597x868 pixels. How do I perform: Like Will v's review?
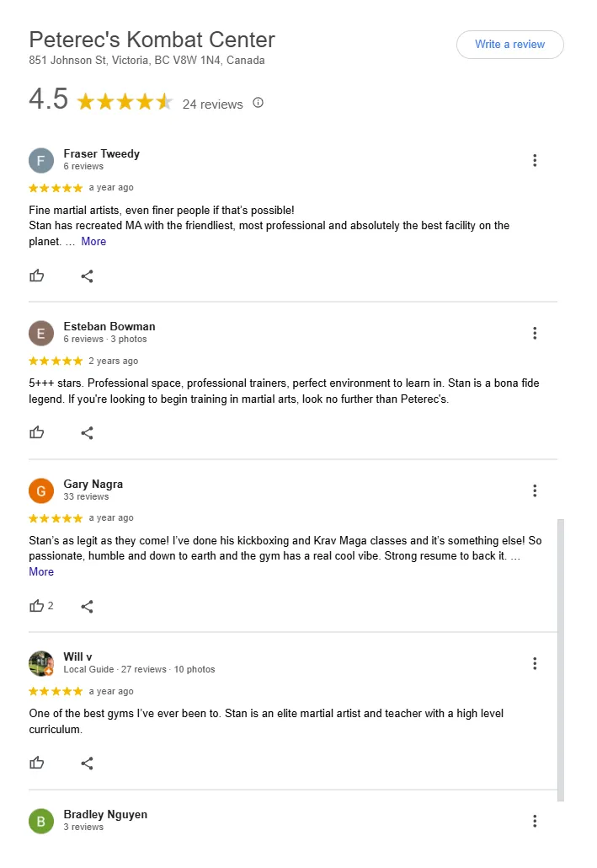pos(37,763)
